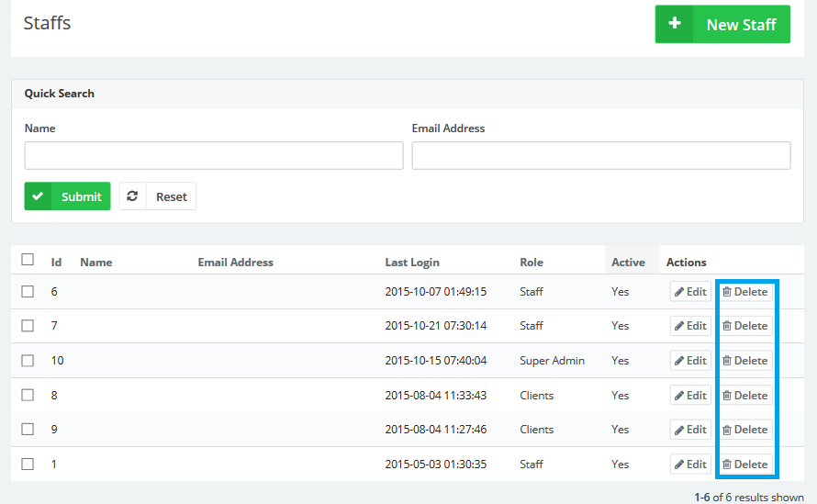
Task: Click the plus icon on New Staff
Action: [x=675, y=25]
